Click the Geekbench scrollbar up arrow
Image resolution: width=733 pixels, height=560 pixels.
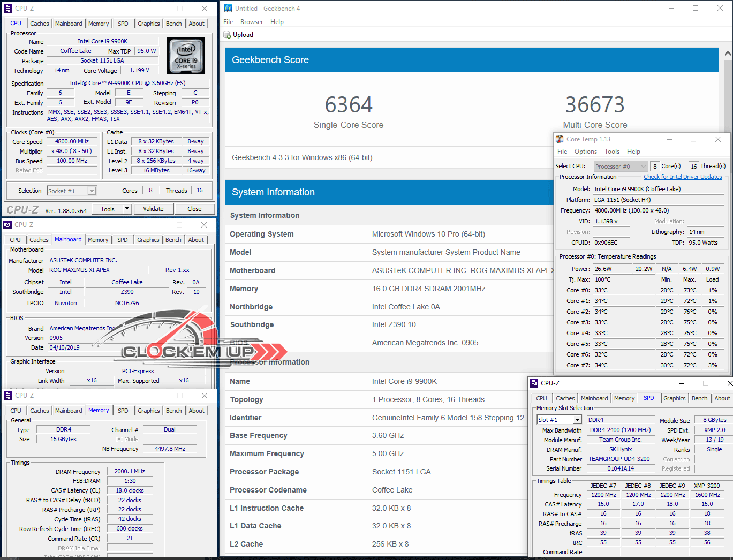pos(727,54)
